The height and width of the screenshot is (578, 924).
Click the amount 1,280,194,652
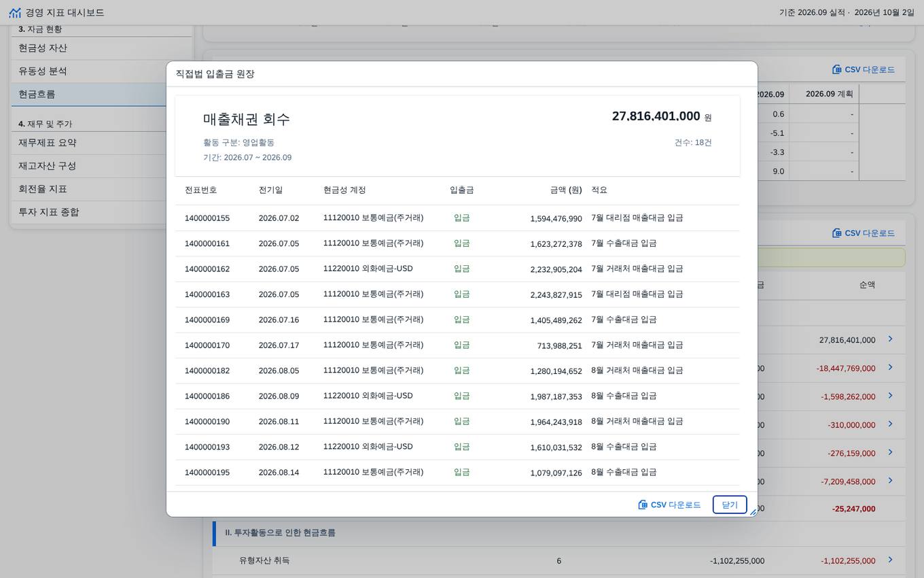tap(556, 371)
